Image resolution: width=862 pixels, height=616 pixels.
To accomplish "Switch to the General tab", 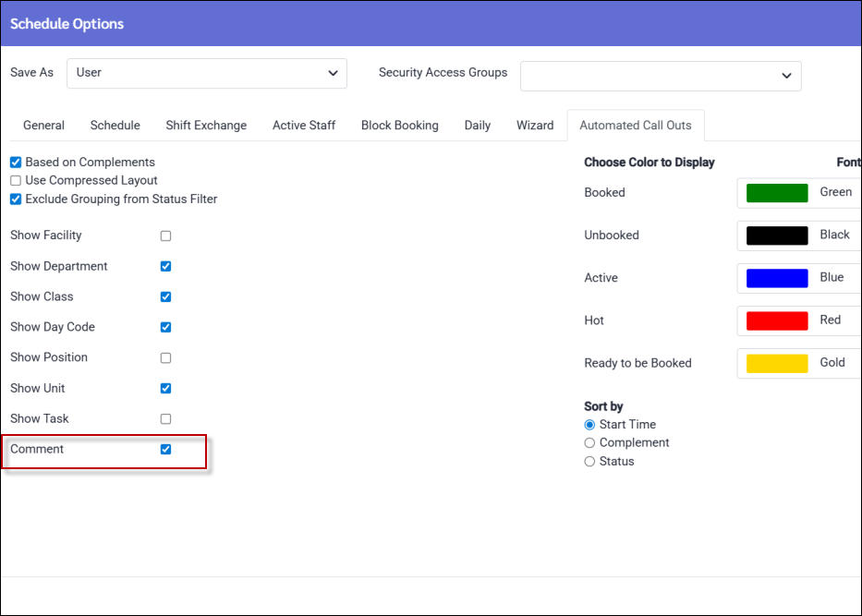I will [x=43, y=126].
